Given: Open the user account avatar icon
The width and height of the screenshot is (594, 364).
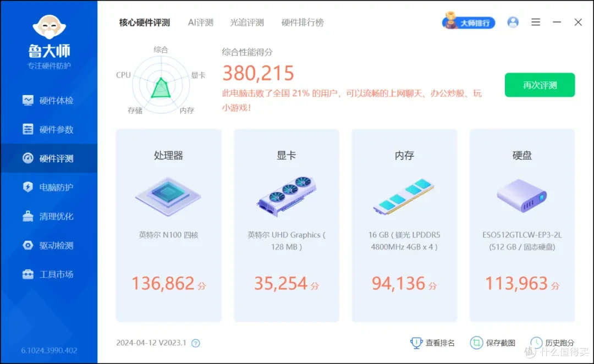Looking at the screenshot, I should [x=513, y=22].
